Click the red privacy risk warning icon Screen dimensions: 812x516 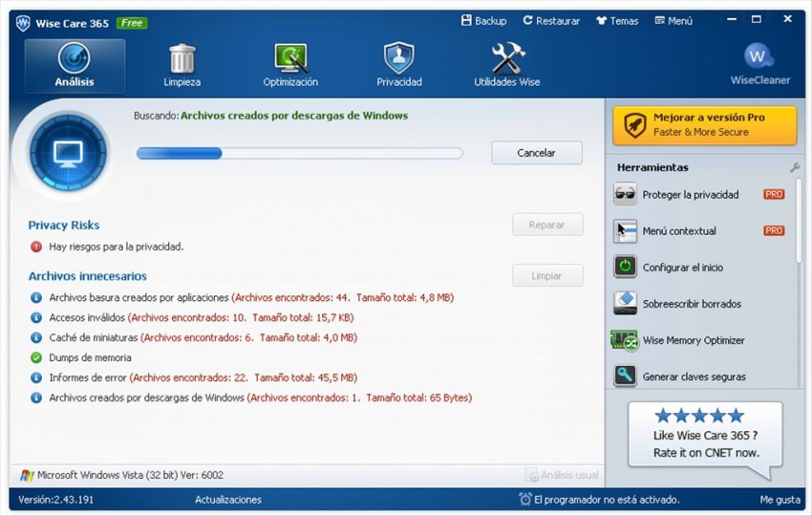coord(36,247)
